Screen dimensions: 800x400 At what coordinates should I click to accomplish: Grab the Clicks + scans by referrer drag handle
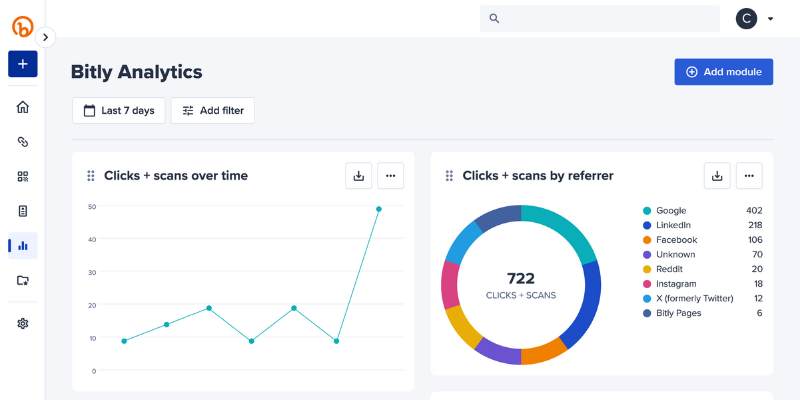(x=449, y=176)
